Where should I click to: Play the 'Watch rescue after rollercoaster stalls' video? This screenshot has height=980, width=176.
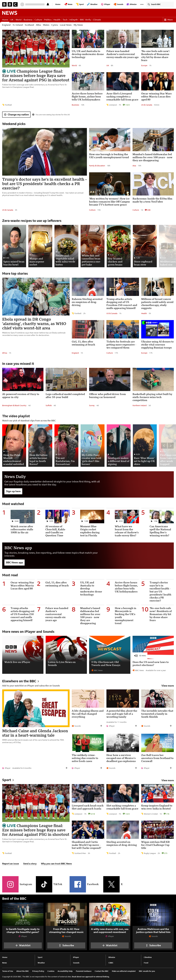click(x=22, y=517)
